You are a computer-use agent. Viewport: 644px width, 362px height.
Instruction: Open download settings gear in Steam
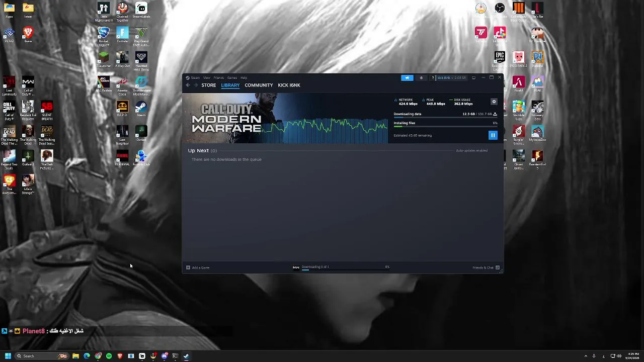pos(494,102)
